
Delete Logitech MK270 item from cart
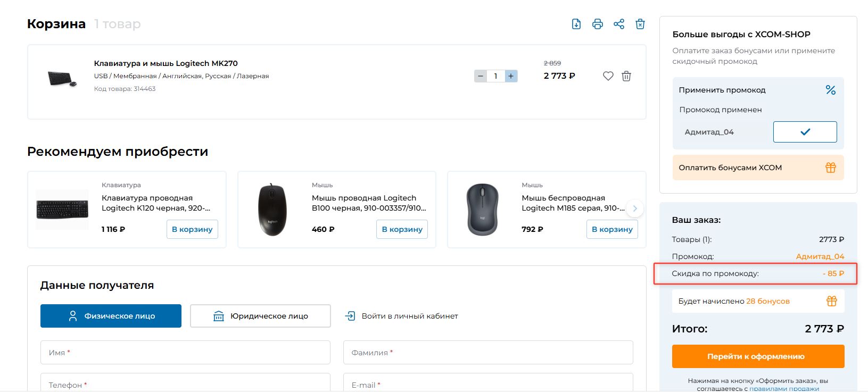[x=626, y=76]
